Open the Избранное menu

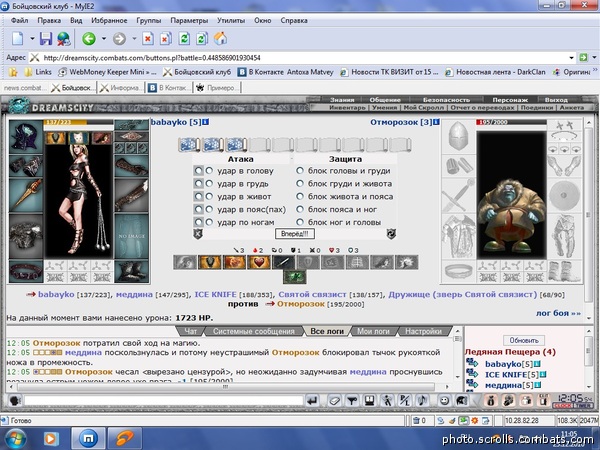pos(109,20)
